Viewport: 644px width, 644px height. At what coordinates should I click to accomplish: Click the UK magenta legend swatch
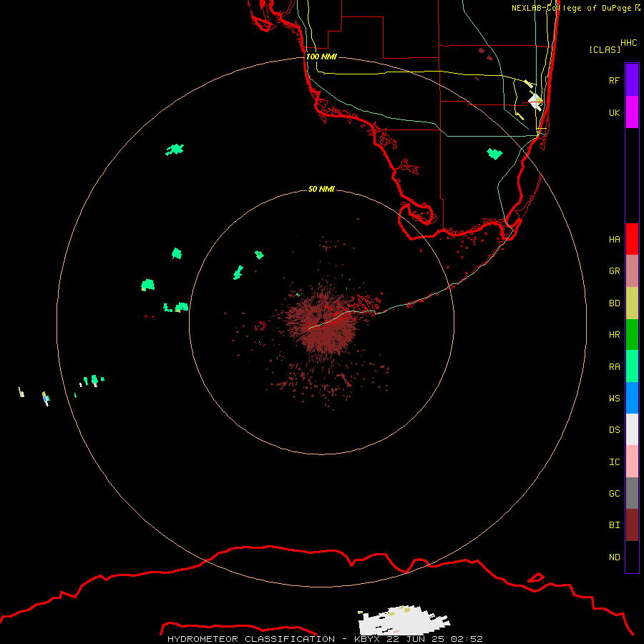(x=632, y=112)
